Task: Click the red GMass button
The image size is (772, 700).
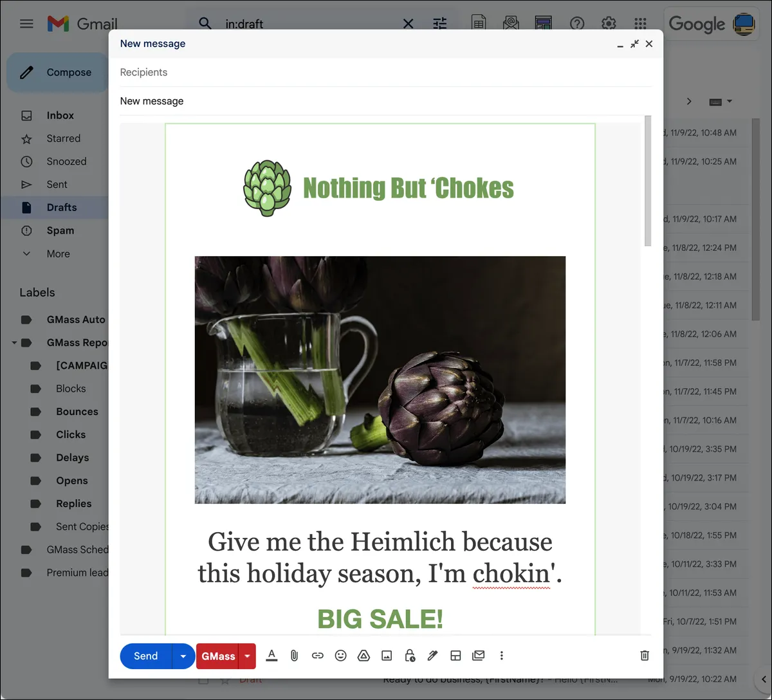Action: coord(217,656)
